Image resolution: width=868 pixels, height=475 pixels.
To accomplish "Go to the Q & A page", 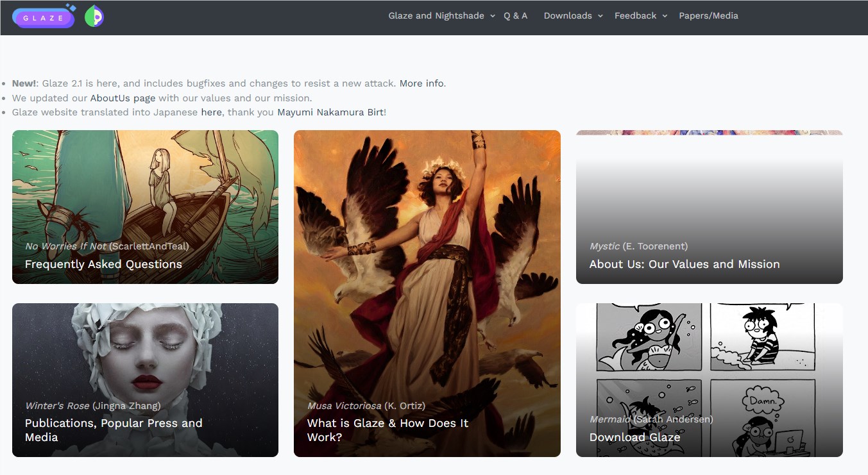I will [x=515, y=16].
